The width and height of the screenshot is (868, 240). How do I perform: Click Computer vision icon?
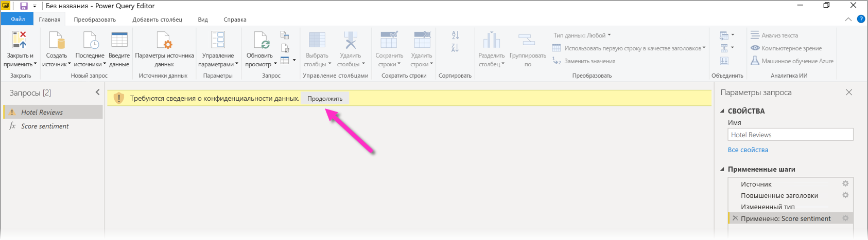coord(755,48)
